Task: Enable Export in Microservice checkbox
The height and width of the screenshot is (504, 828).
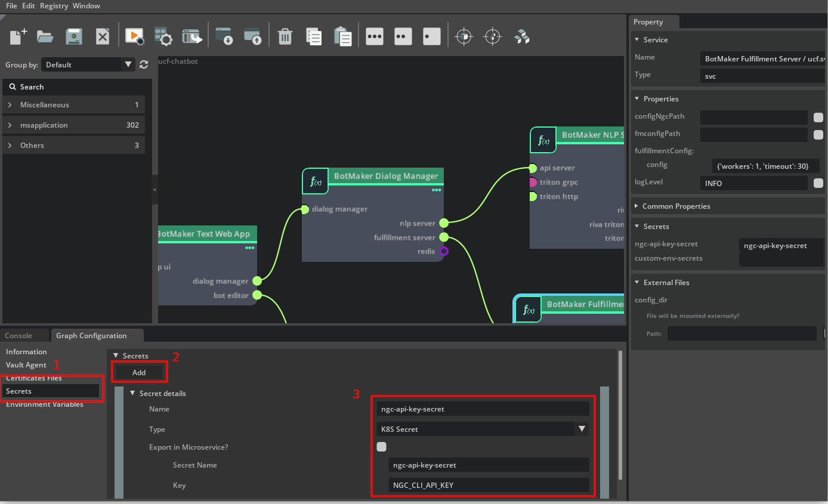Action: pos(382,447)
